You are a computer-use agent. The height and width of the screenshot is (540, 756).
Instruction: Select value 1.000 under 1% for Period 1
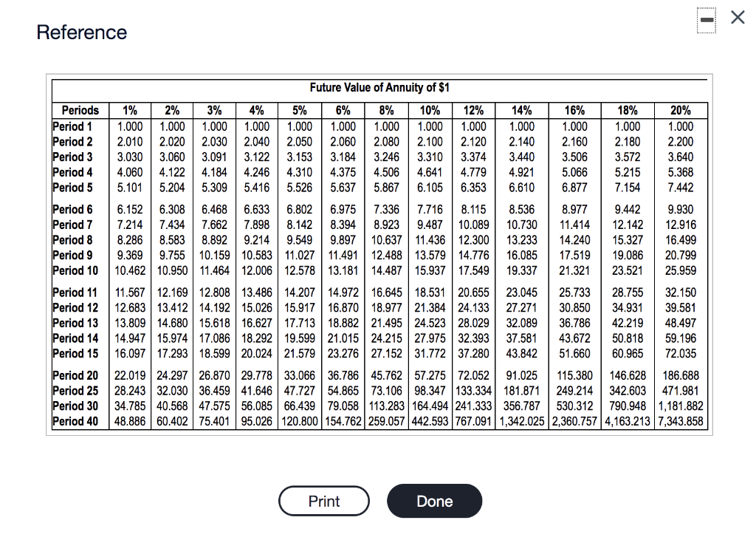pos(129,126)
